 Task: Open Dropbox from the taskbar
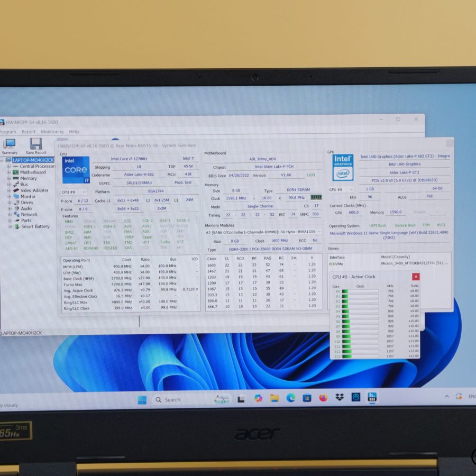pos(340,397)
